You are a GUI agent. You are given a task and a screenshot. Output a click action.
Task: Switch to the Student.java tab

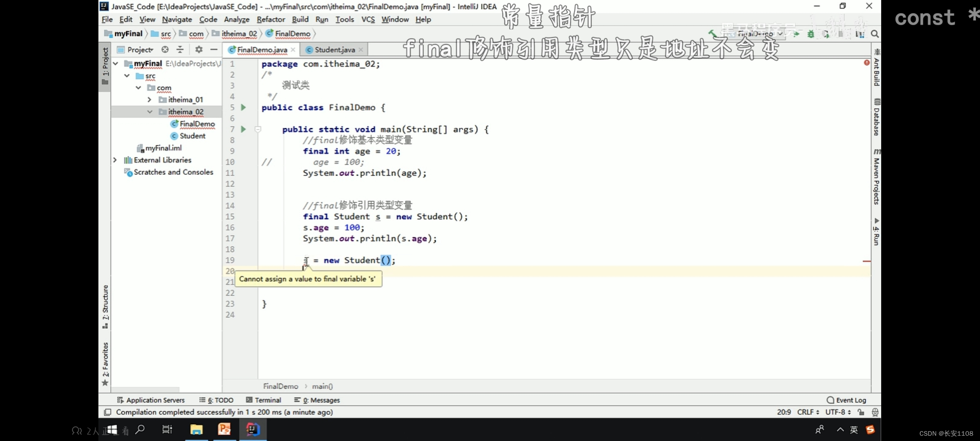pyautogui.click(x=334, y=49)
